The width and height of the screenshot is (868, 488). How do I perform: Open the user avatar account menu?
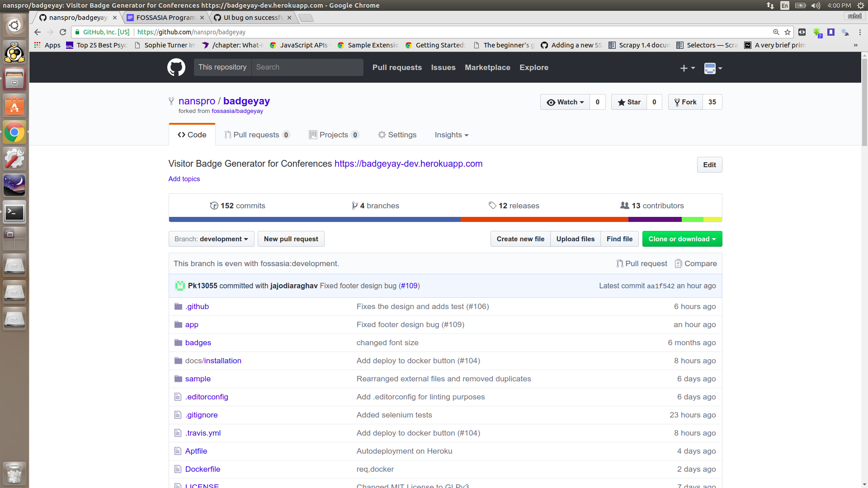tap(713, 68)
